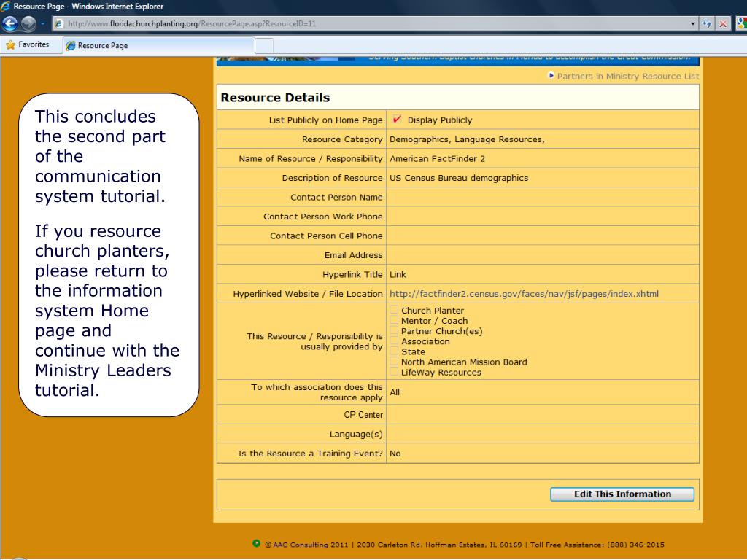This screenshot has height=560, width=747.
Task: Toggle the State checkbox
Action: pyautogui.click(x=394, y=351)
